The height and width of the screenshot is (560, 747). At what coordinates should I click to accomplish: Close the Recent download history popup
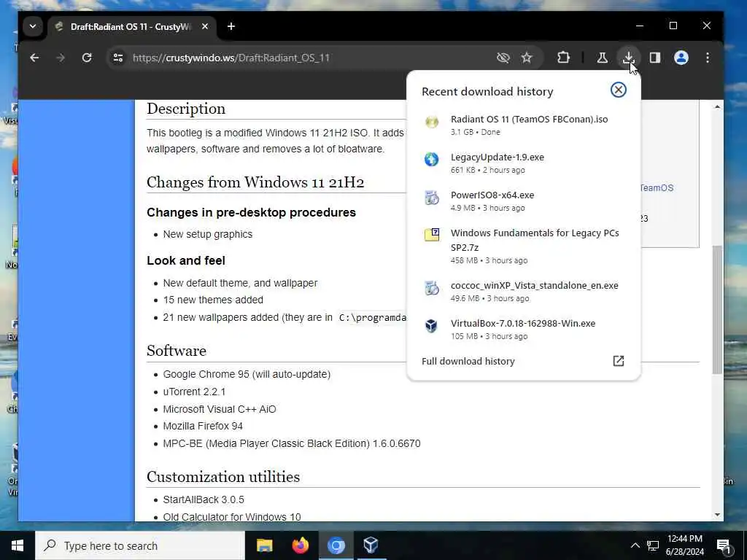click(619, 90)
